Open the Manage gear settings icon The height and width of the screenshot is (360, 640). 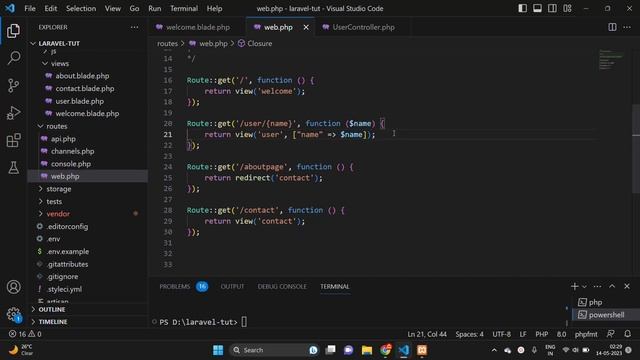coord(13,314)
